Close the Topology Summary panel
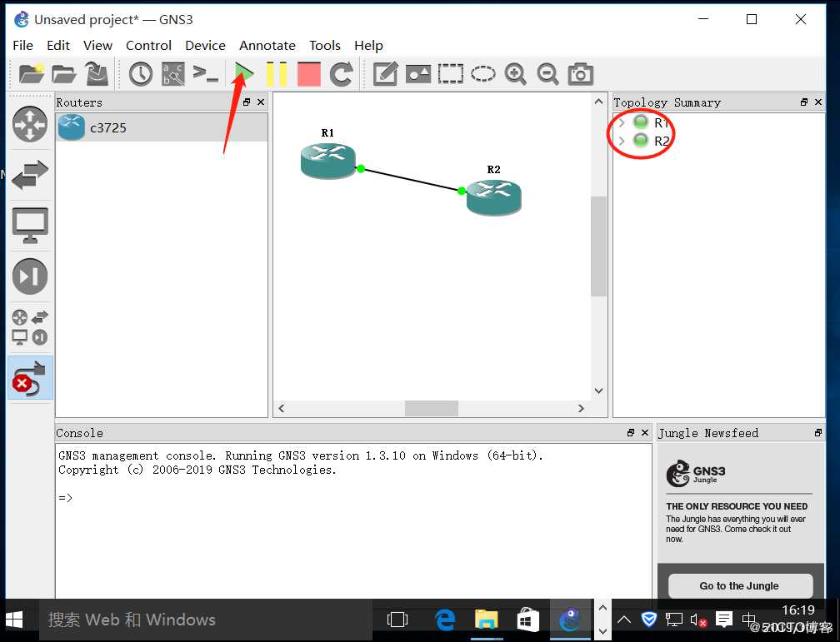Screen dimensions: 840x642 tap(818, 102)
